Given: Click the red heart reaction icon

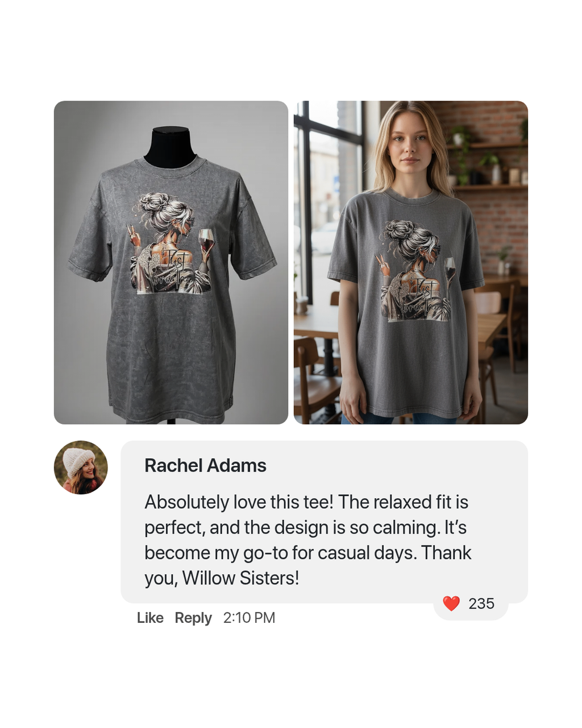Looking at the screenshot, I should point(451,603).
